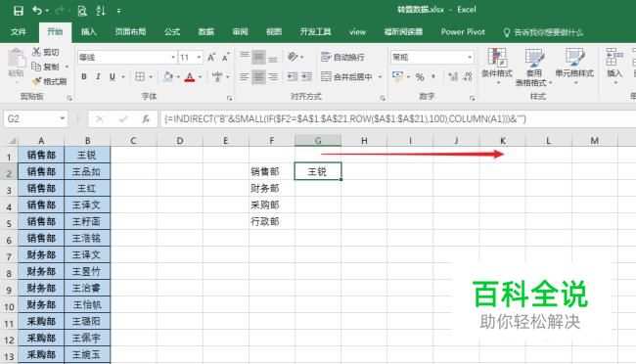Click the Borders icon
636x364 pixels.
[x=140, y=76]
